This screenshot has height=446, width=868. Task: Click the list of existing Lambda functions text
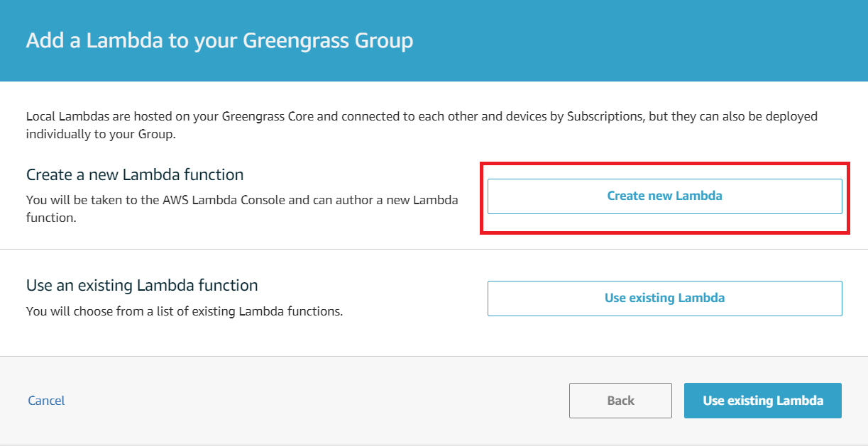pyautogui.click(x=185, y=311)
